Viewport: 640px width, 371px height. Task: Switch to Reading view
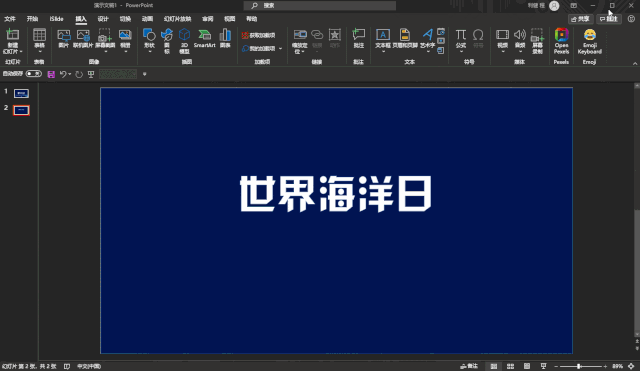click(527, 366)
